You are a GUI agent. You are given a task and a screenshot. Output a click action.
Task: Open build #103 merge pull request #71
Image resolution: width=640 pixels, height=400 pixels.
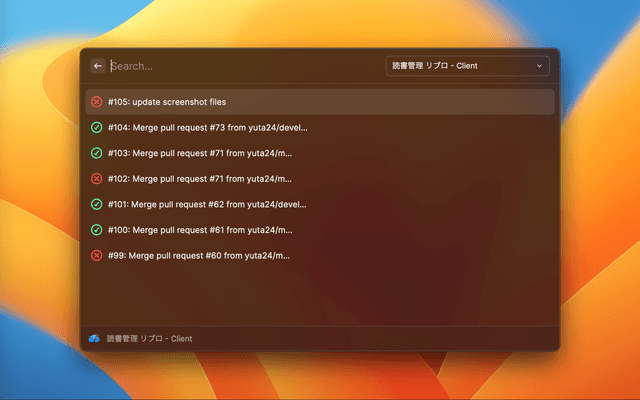(x=200, y=153)
